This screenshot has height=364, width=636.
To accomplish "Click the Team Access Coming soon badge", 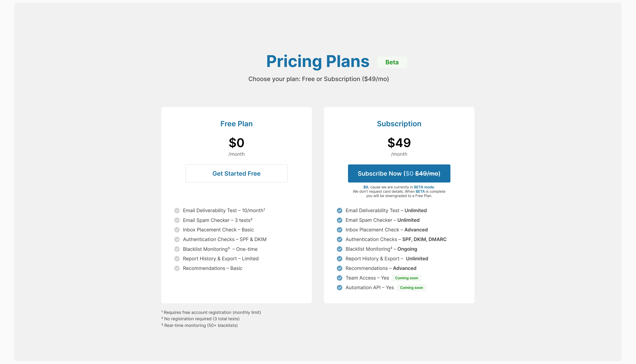I will coord(406,278).
